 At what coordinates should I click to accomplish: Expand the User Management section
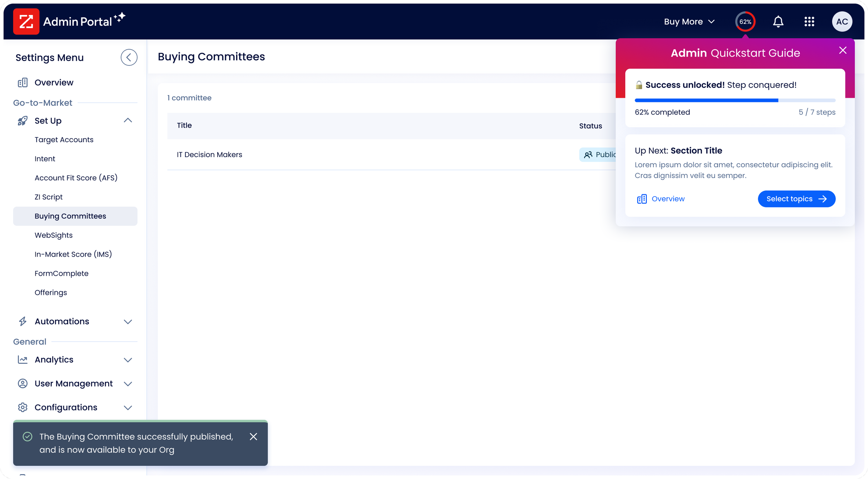coord(128,384)
